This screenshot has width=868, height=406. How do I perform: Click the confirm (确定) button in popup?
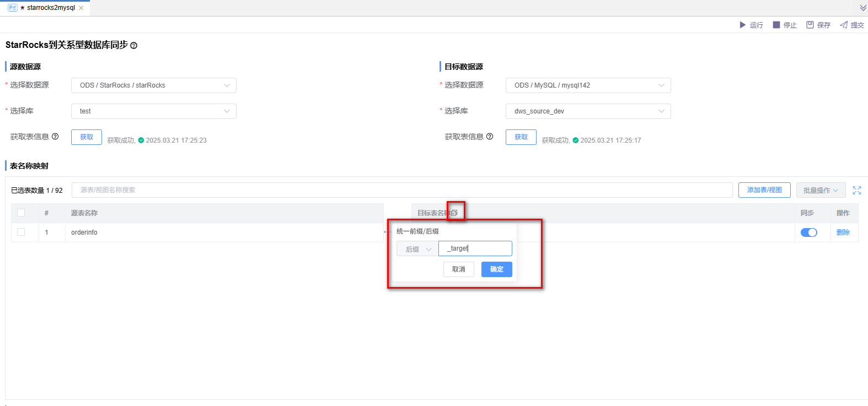[x=496, y=269]
